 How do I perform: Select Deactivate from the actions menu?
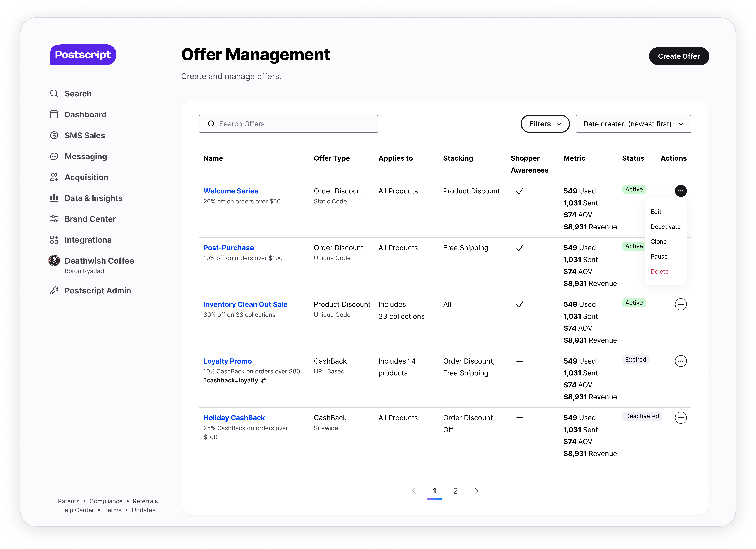click(x=665, y=227)
